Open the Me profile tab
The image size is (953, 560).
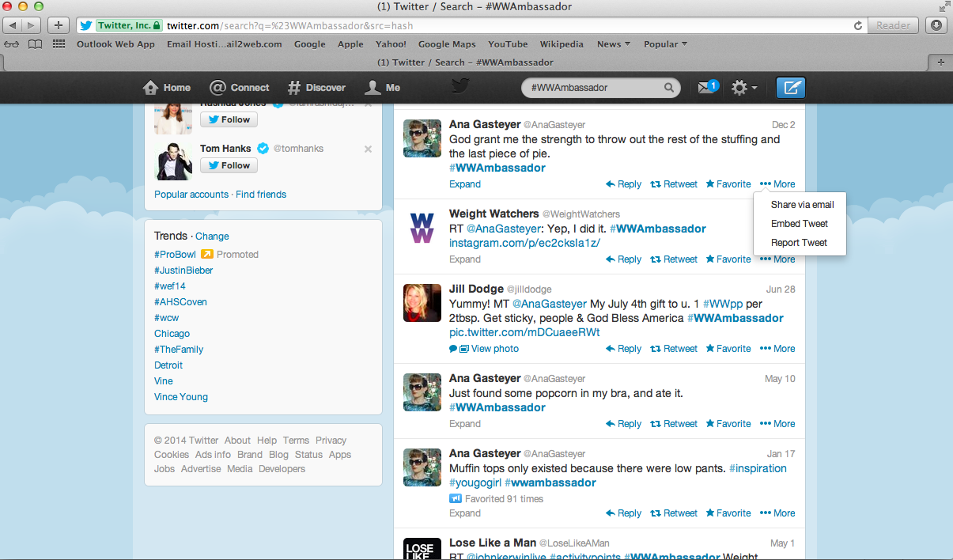pos(383,88)
